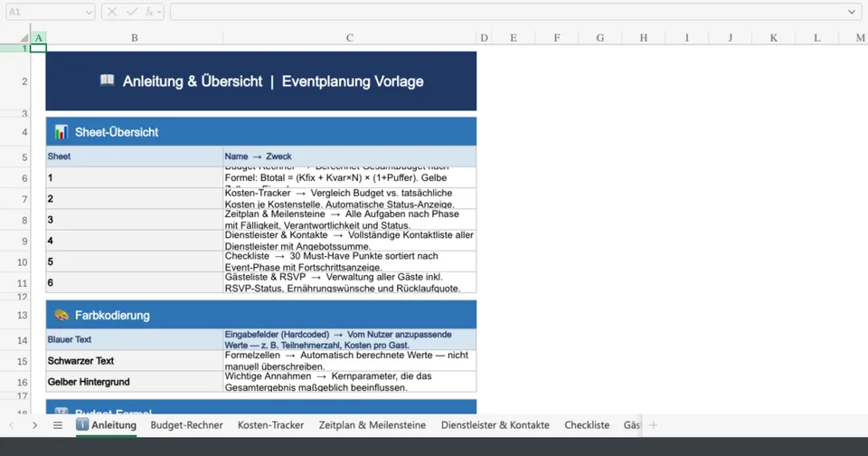
Task: Click the title cell 'Anleitung & Übersicht'
Action: [x=260, y=81]
